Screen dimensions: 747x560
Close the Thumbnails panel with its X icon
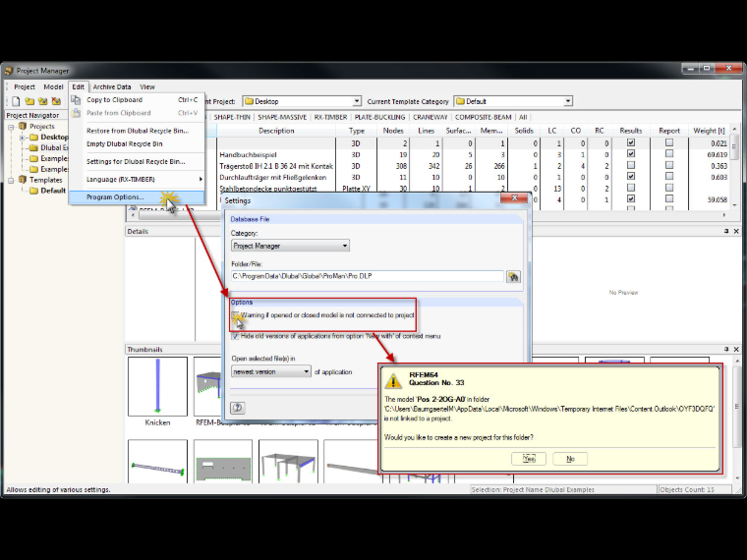click(x=736, y=349)
